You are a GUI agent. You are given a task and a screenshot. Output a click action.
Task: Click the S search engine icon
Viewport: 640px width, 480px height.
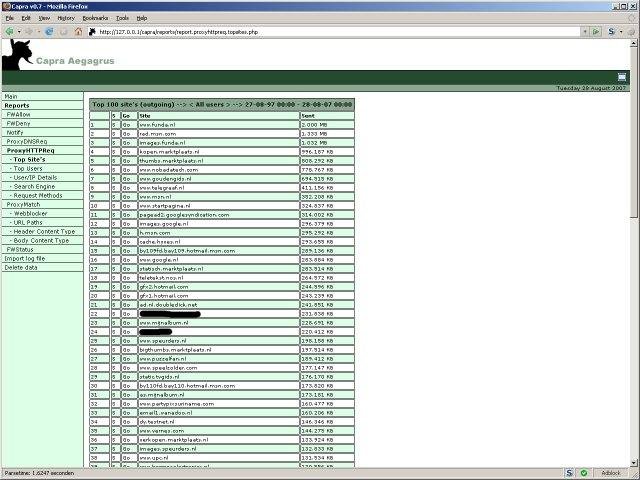click(x=611, y=31)
